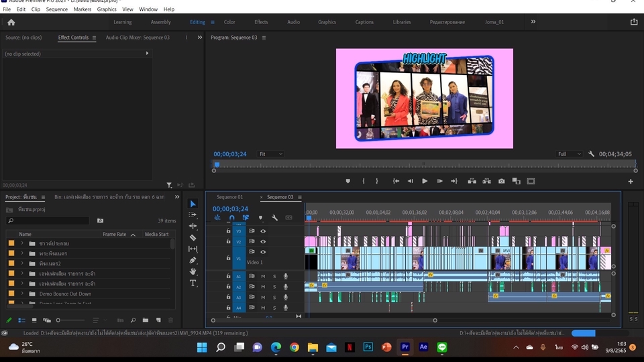Toggle Snap in Timeline magnet icon
The image size is (644, 362).
click(x=231, y=217)
